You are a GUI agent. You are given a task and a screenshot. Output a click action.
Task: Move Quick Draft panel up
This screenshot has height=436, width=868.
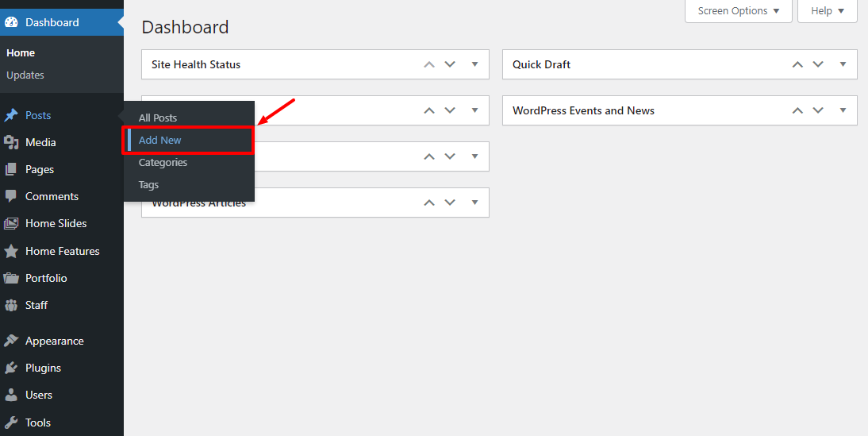[797, 64]
